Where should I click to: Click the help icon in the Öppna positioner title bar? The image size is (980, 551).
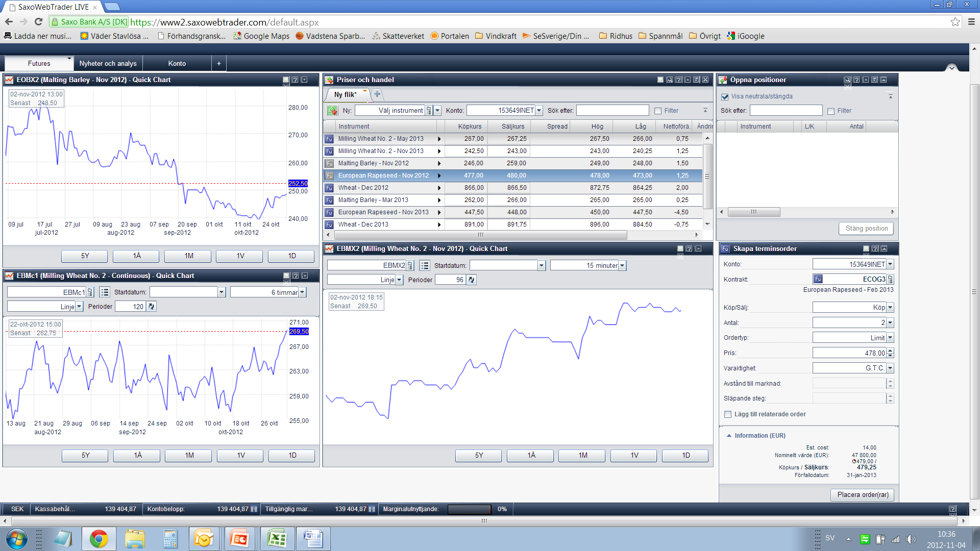856,80
